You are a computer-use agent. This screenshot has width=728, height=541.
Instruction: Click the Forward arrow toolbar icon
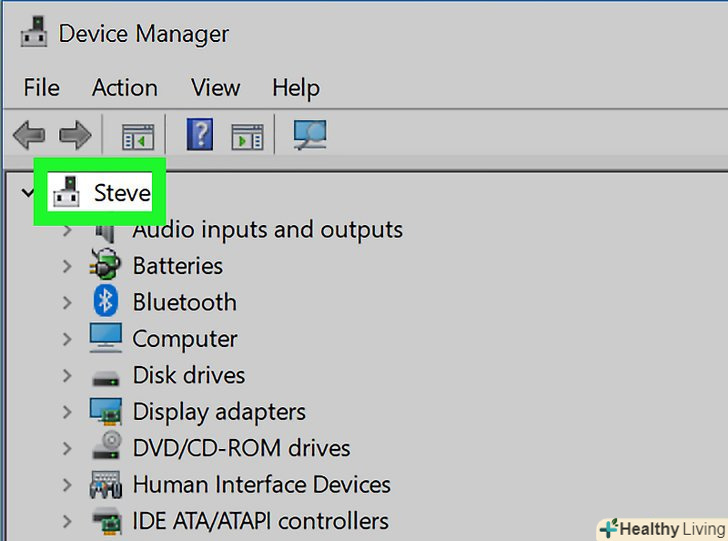[x=75, y=135]
